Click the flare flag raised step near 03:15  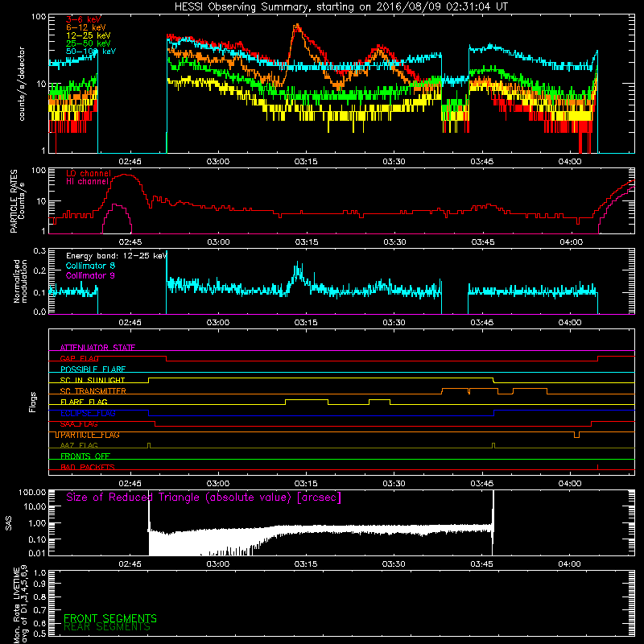click(307, 400)
